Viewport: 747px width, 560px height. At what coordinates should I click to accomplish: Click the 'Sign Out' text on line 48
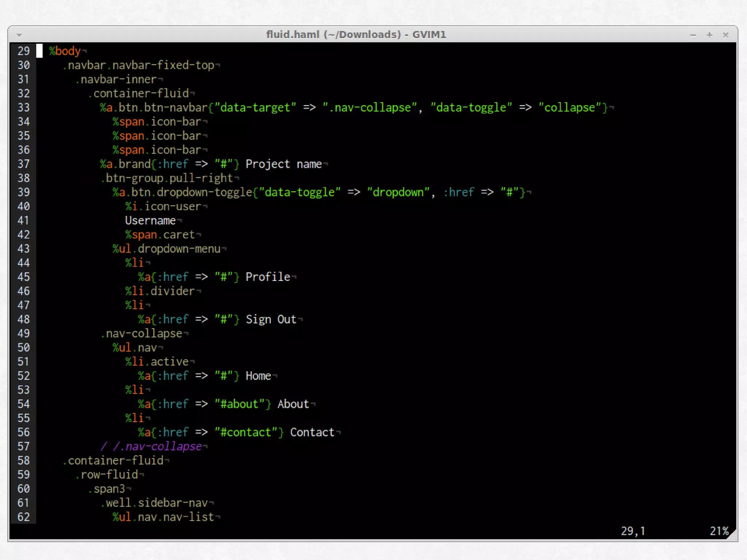(x=271, y=320)
